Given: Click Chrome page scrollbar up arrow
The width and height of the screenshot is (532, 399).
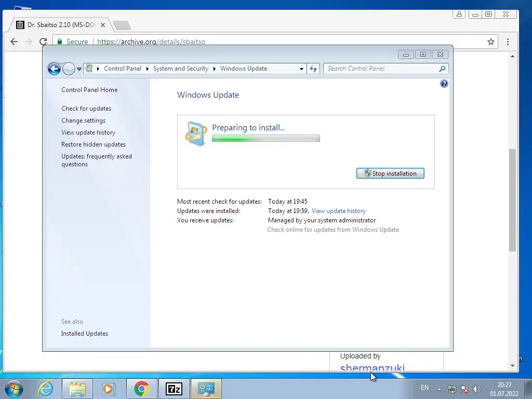Looking at the screenshot, I should pos(512,56).
